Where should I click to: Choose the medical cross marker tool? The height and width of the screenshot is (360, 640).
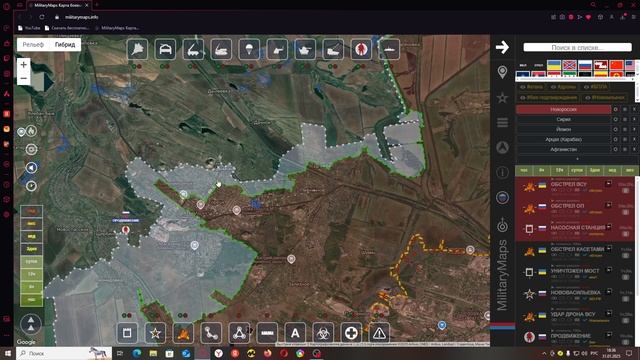pyautogui.click(x=351, y=333)
